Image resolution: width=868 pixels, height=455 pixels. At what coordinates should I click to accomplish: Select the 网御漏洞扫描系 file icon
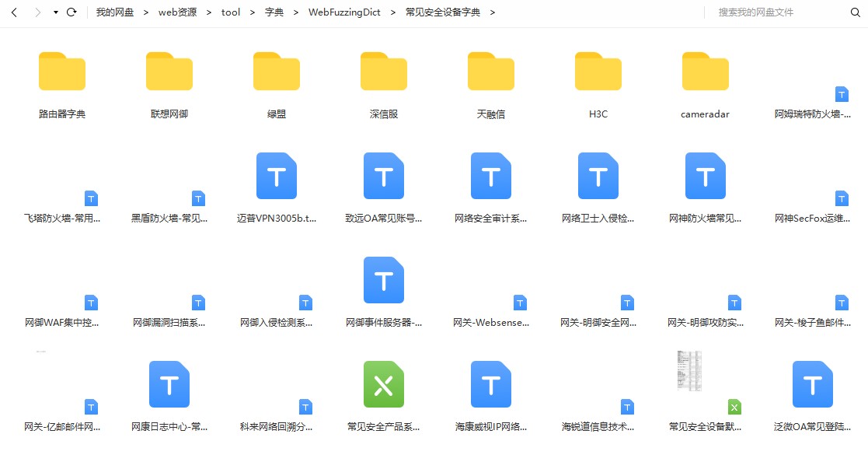(198, 303)
